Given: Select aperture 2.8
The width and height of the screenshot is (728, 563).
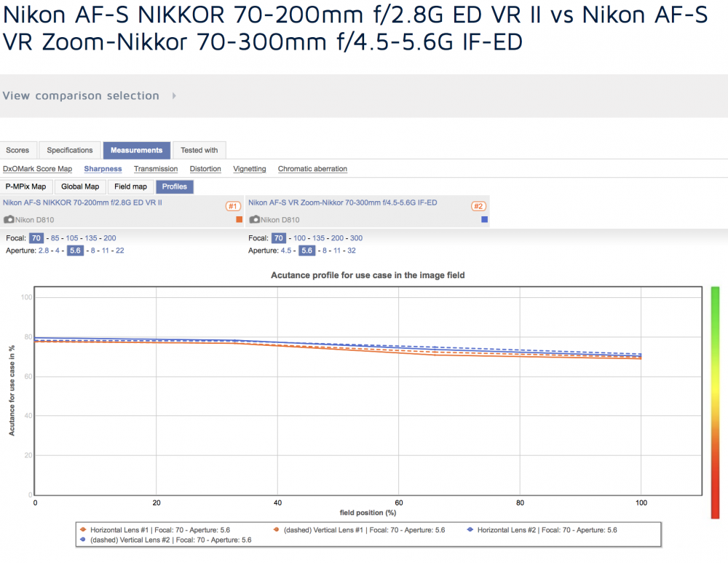Looking at the screenshot, I should (x=44, y=251).
